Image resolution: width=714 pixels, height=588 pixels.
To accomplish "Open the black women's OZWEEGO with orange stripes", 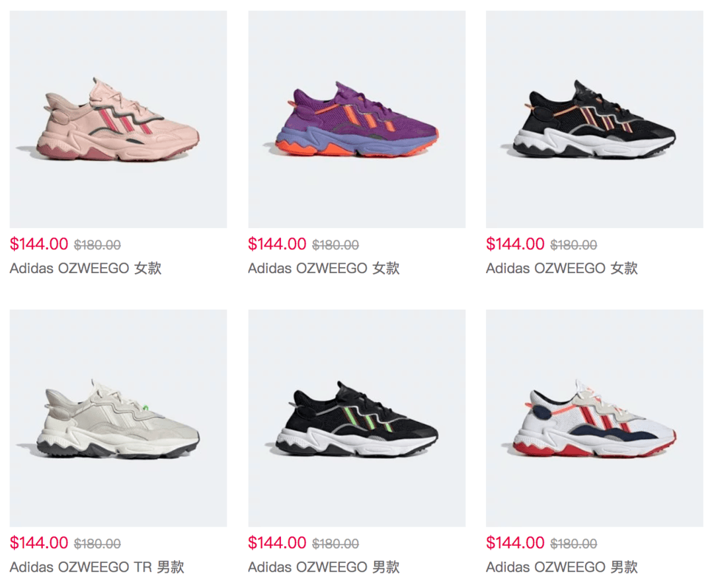I will [x=594, y=119].
